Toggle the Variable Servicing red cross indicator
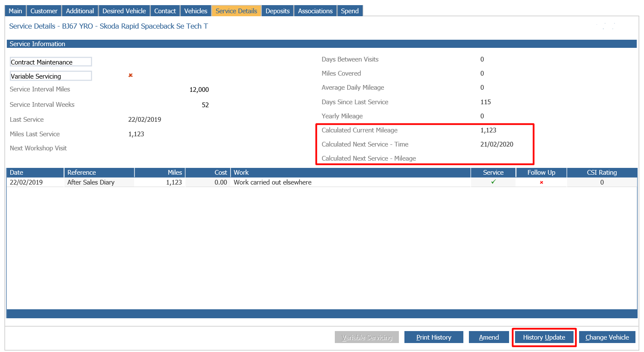Image resolution: width=644 pixels, height=352 pixels. point(131,75)
